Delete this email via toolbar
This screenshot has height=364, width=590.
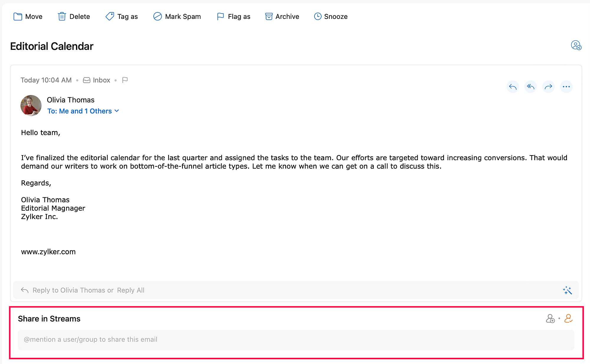tap(74, 17)
